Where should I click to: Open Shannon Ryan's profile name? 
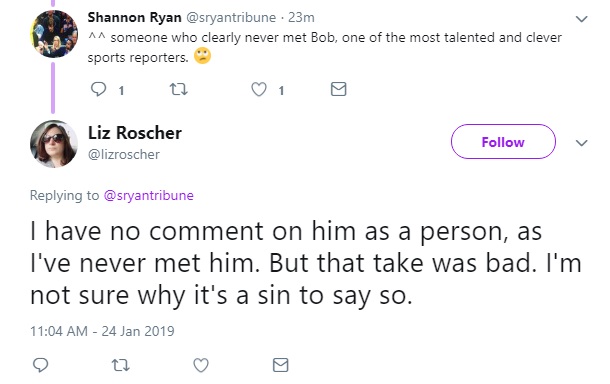[x=134, y=18]
